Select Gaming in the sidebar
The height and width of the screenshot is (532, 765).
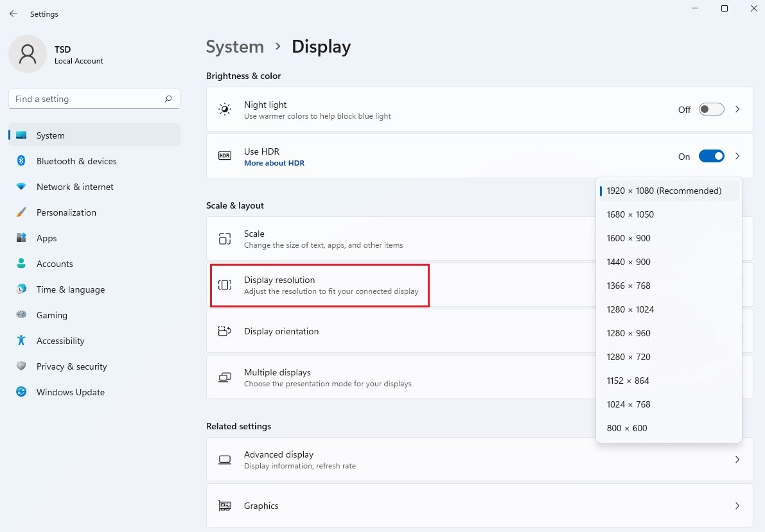click(51, 315)
